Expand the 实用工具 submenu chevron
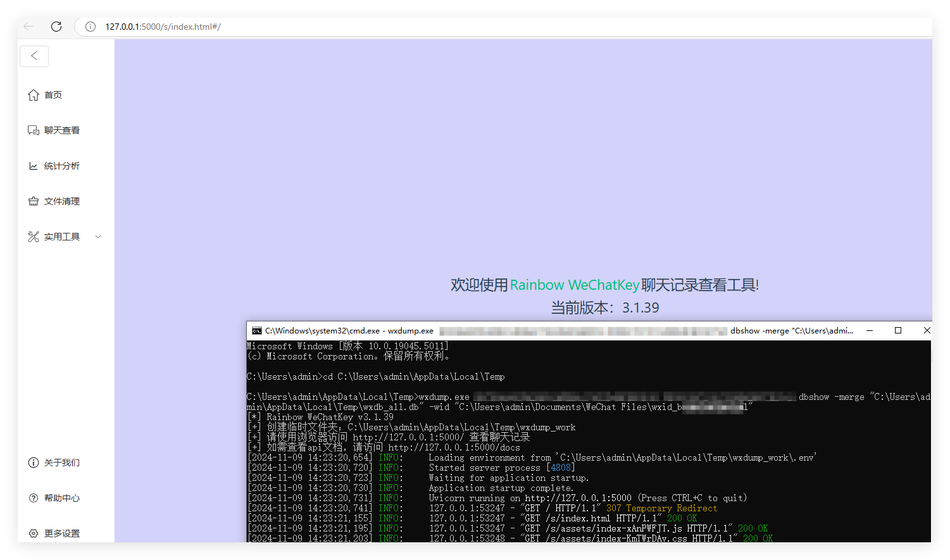 [98, 237]
